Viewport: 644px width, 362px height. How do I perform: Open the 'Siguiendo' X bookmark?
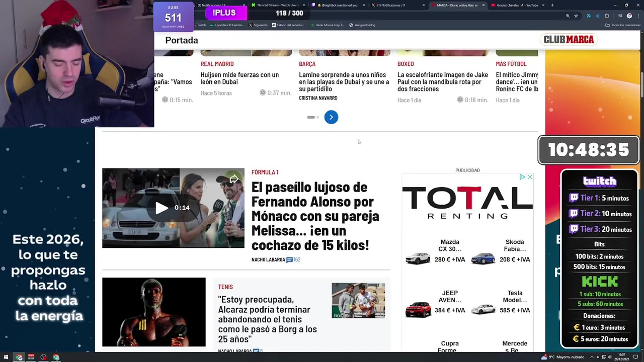point(258,25)
